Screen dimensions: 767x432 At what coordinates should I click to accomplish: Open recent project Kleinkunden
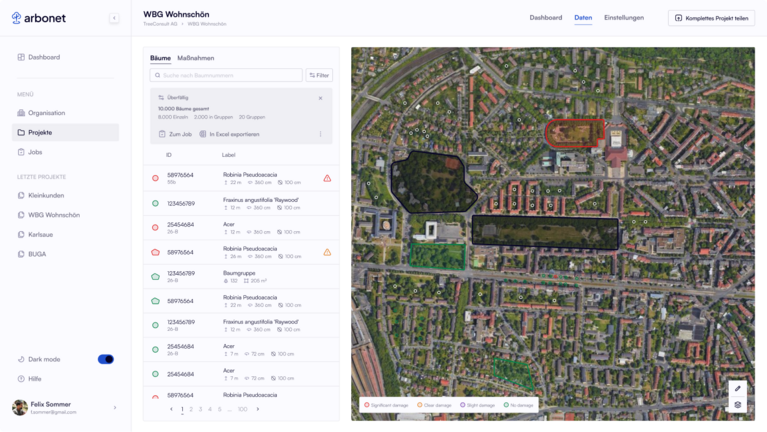click(x=41, y=195)
